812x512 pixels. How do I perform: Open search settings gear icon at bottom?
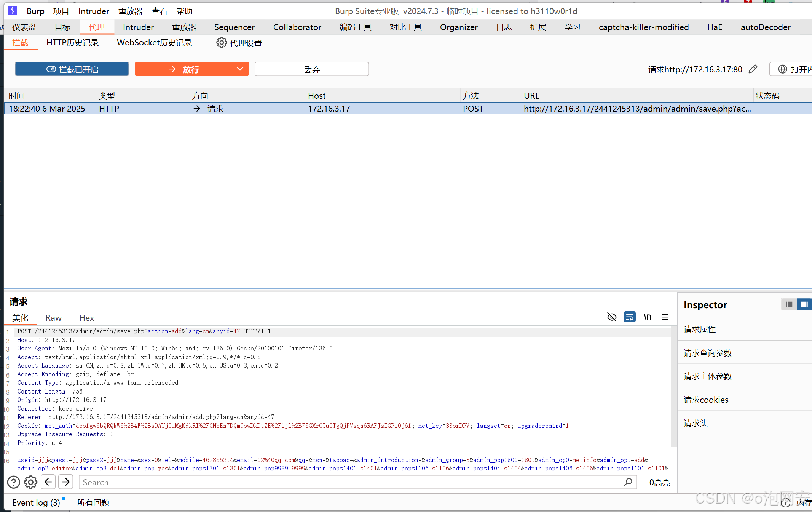[31, 482]
